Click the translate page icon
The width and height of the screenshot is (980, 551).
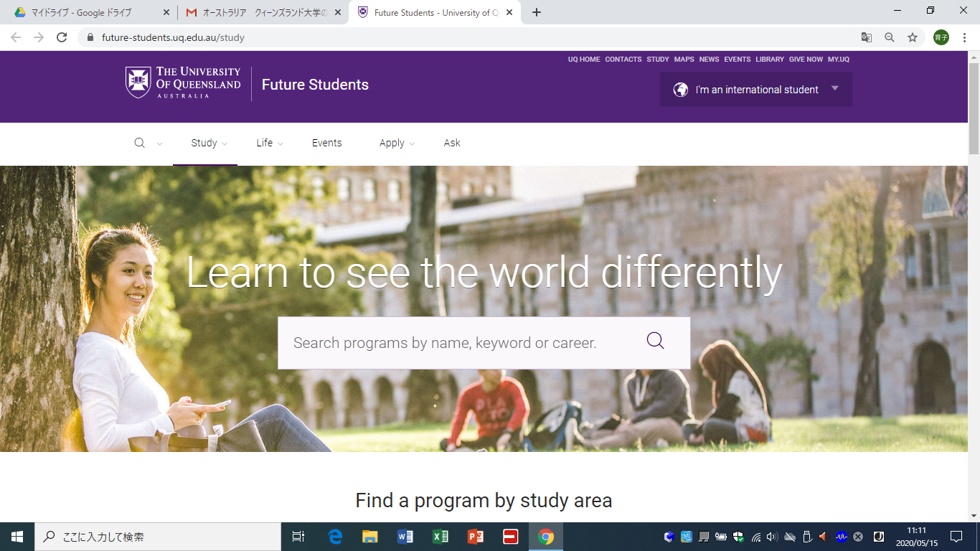[867, 37]
